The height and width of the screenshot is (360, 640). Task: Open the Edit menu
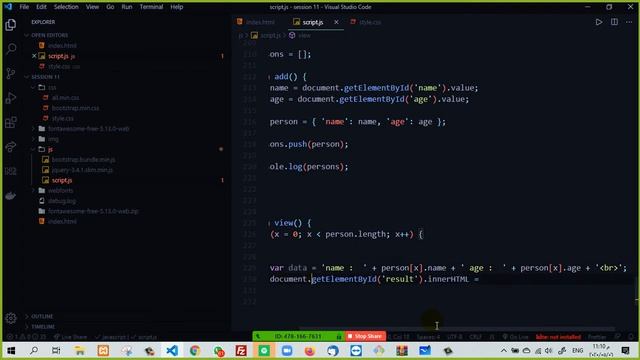click(x=41, y=7)
